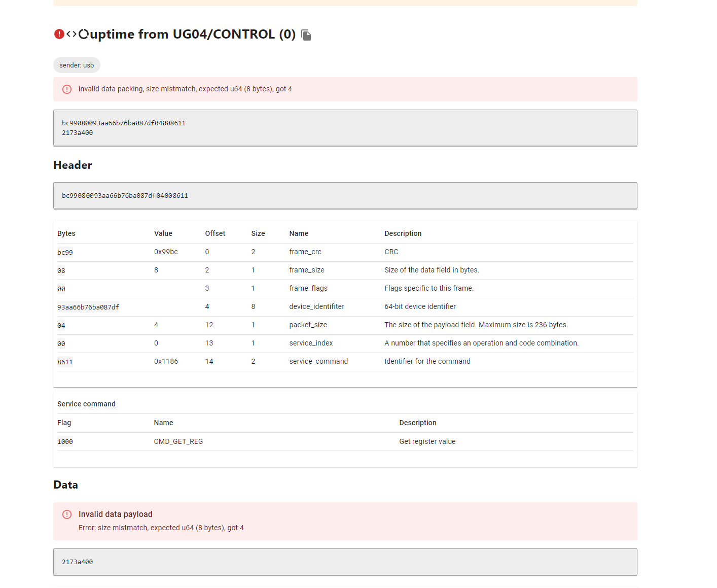Click the alert icon in the invalid data packing banner
The image size is (717, 588).
tap(66, 89)
